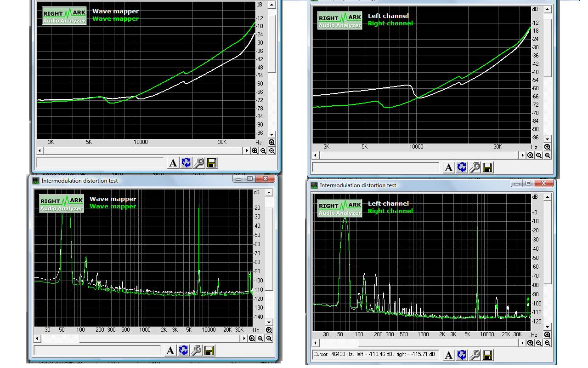
Task: Toggle 'A' antialiasing beside the Cursor readout
Action: [x=449, y=355]
